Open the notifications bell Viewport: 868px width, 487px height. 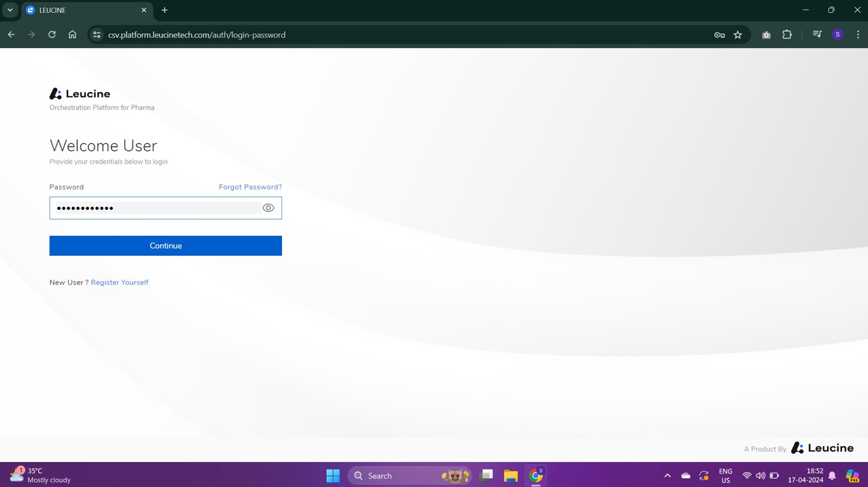(832, 475)
